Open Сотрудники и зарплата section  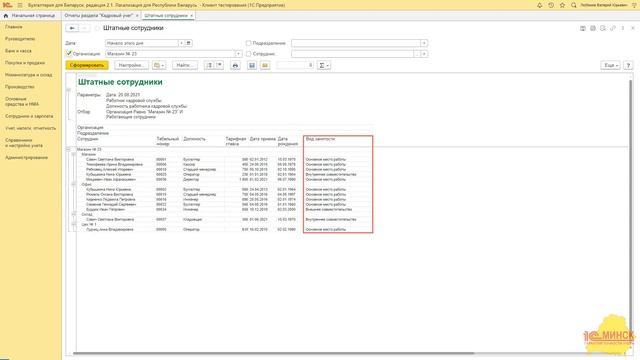(x=29, y=116)
